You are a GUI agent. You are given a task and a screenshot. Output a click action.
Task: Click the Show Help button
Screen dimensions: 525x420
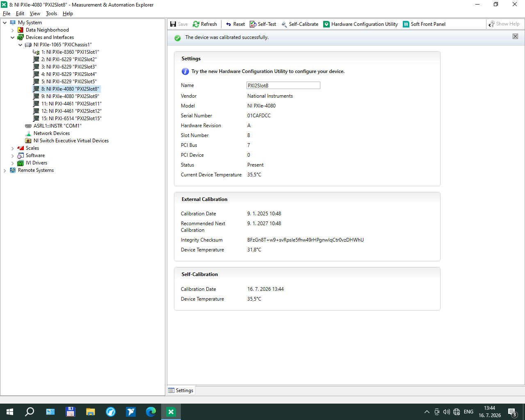[x=504, y=24]
